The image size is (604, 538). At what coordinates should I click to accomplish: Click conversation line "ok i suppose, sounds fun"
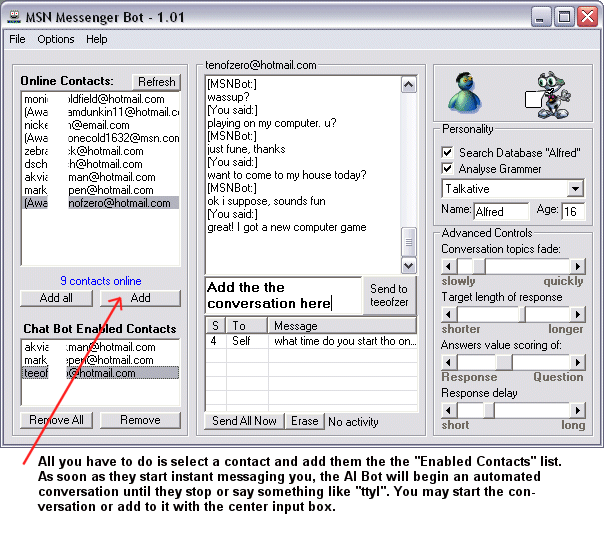coord(266,201)
